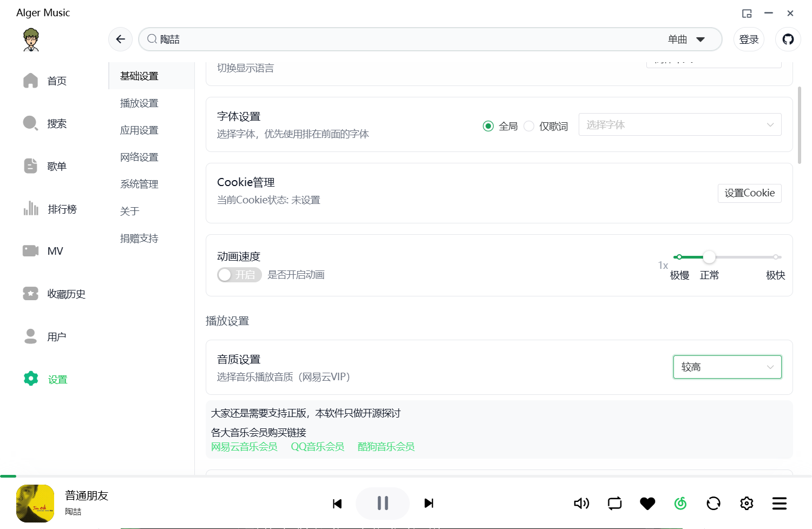The height and width of the screenshot is (529, 812).
Task: Click the circular refresh source icon
Action: tap(713, 504)
